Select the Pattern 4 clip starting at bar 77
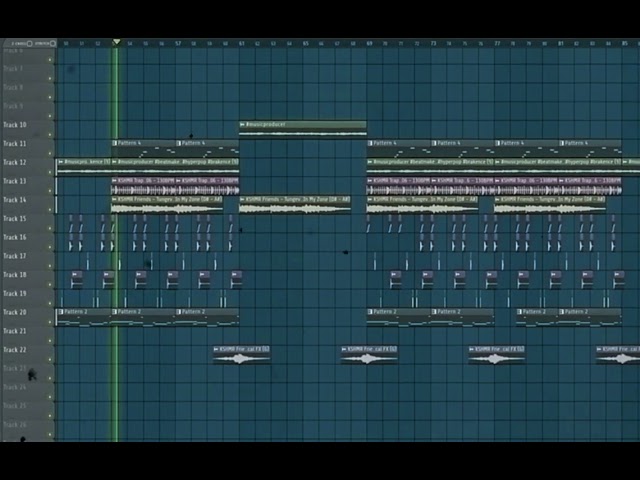Viewport: 640px width, 480px height. pyautogui.click(x=527, y=148)
